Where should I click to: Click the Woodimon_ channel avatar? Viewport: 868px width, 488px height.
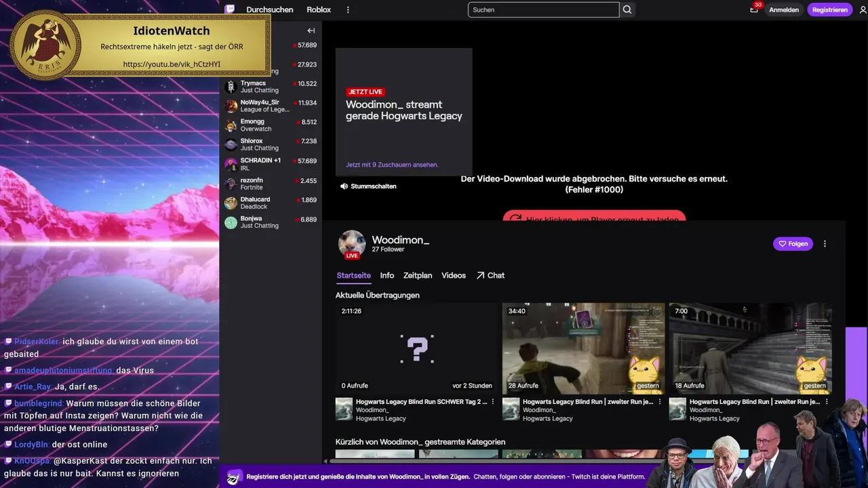pyautogui.click(x=351, y=244)
